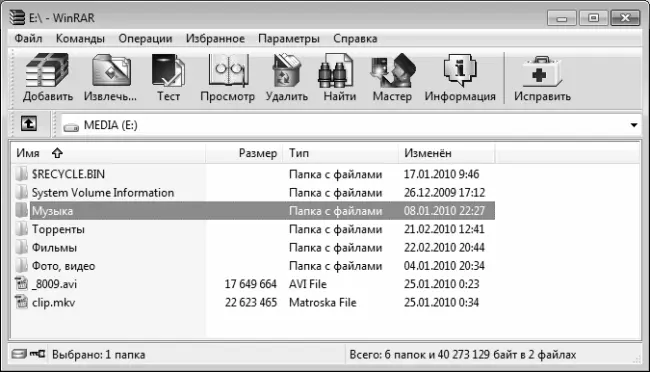
Task: Click the MEDIA (E:) address path field
Action: click(351, 125)
